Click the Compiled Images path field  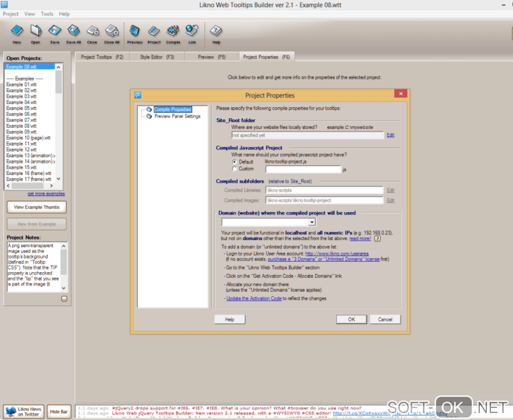click(x=324, y=200)
